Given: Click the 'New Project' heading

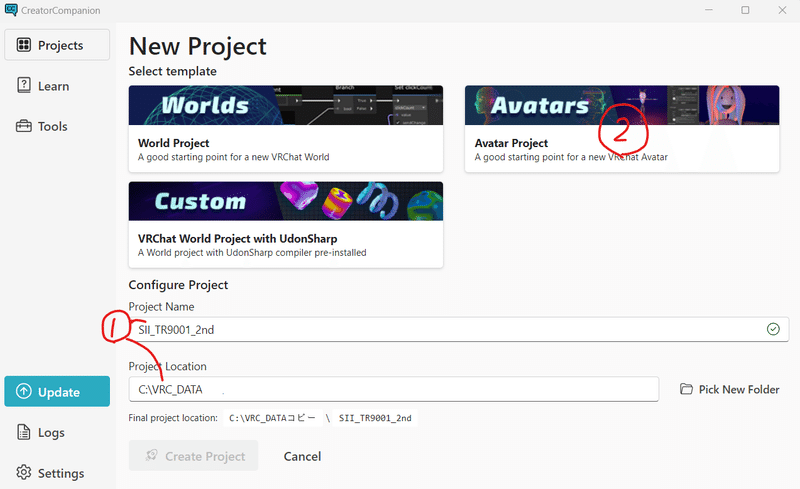Looking at the screenshot, I should coord(197,46).
